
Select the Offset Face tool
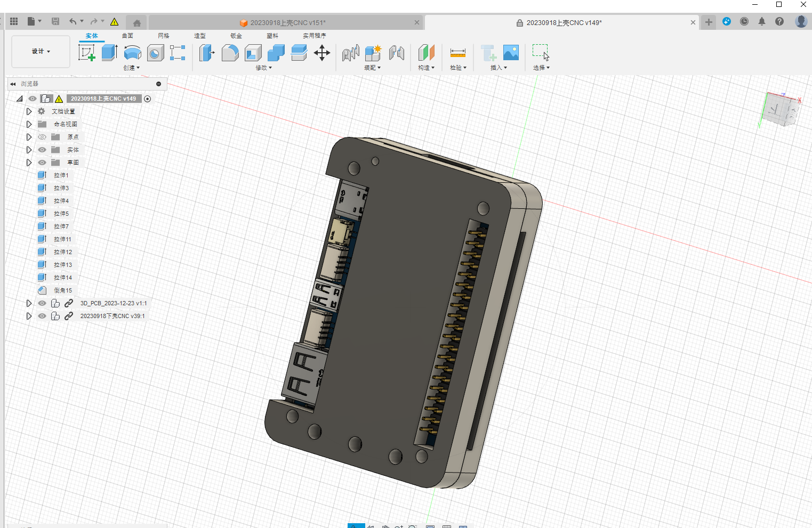(x=299, y=53)
